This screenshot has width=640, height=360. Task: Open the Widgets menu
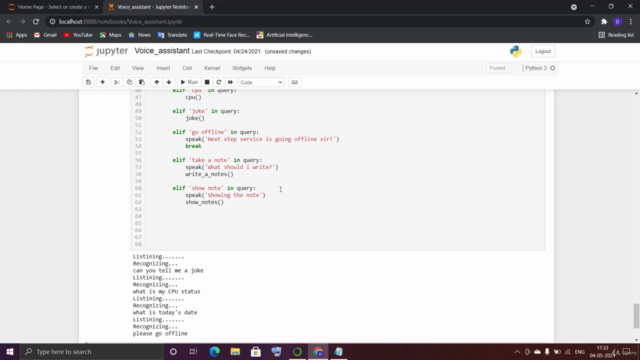242,68
